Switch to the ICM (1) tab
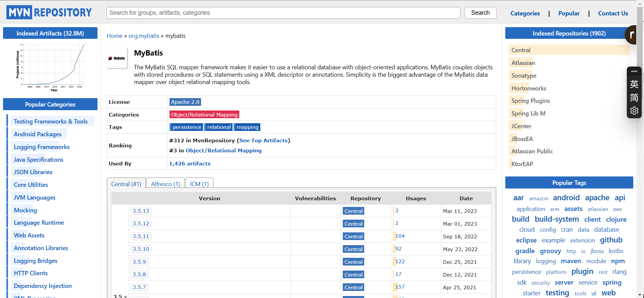 [199, 184]
